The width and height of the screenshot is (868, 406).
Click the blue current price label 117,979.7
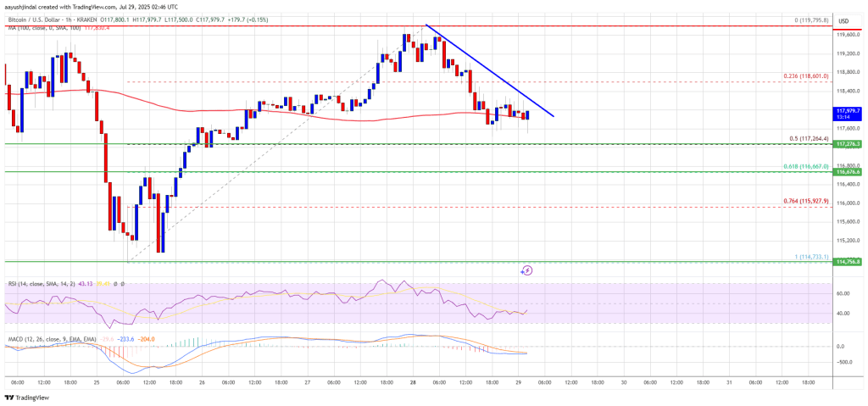(849, 109)
